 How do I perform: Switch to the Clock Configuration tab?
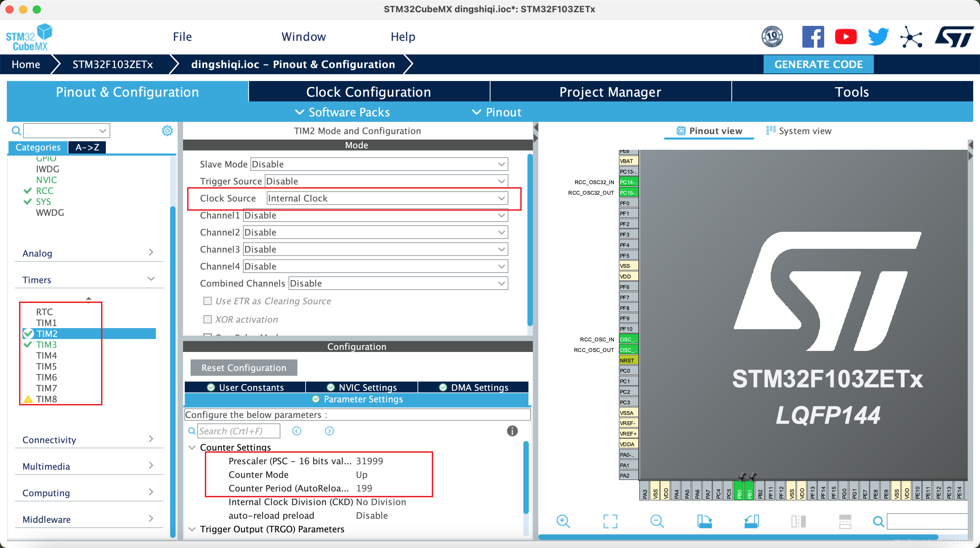[x=369, y=92]
